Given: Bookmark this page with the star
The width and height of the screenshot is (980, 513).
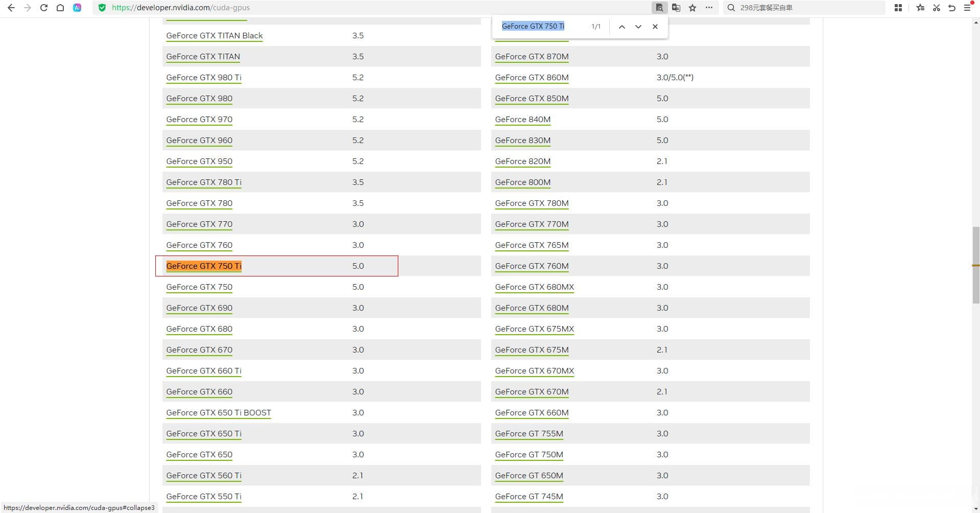Looking at the screenshot, I should click(x=692, y=8).
